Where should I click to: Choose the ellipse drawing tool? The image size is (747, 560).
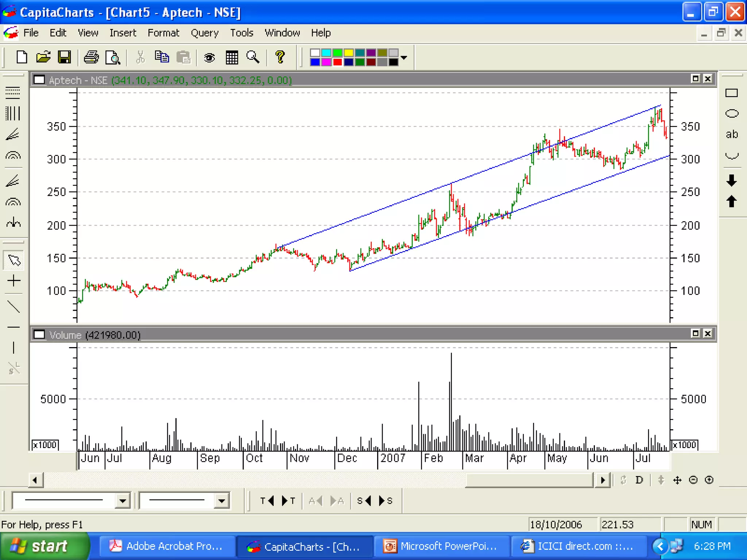pos(731,114)
